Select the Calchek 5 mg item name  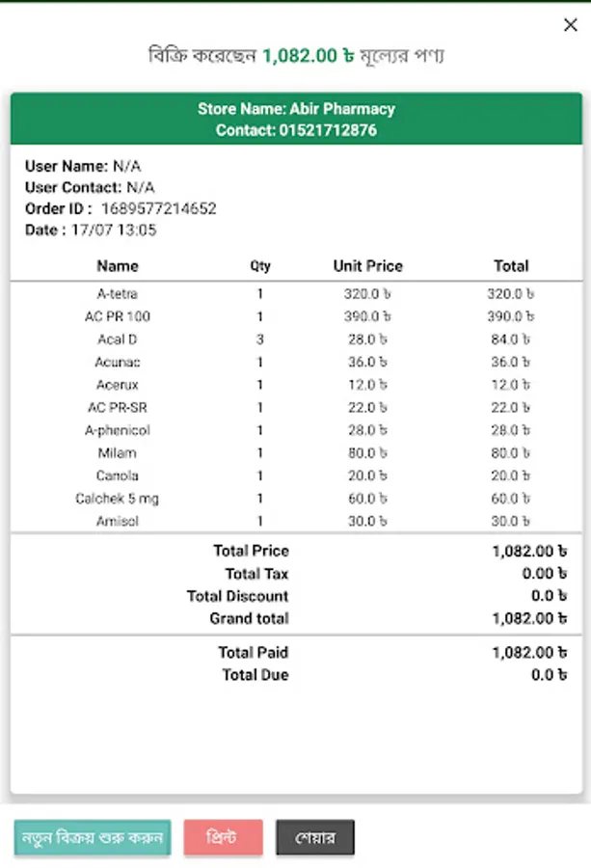pyautogui.click(x=118, y=499)
